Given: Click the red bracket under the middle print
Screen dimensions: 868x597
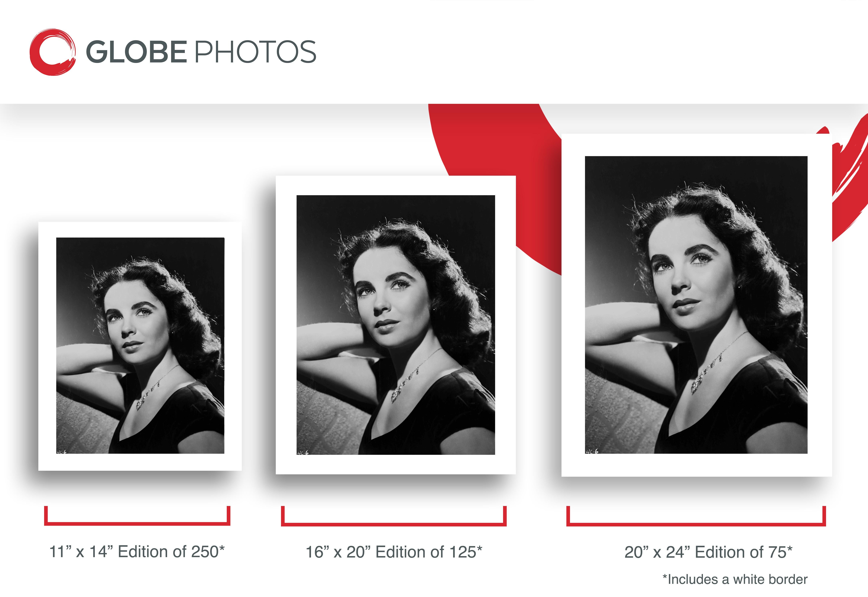Looking at the screenshot, I should [x=394, y=523].
